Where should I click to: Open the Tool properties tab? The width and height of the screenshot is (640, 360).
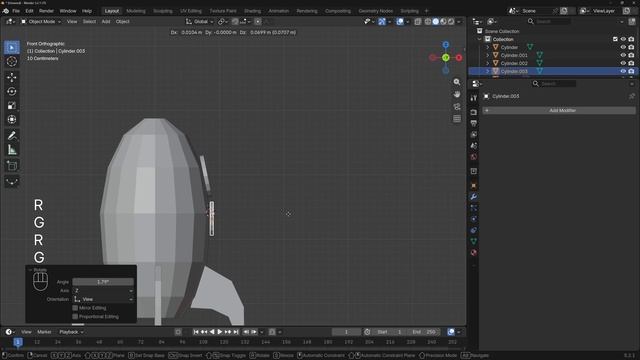click(473, 98)
